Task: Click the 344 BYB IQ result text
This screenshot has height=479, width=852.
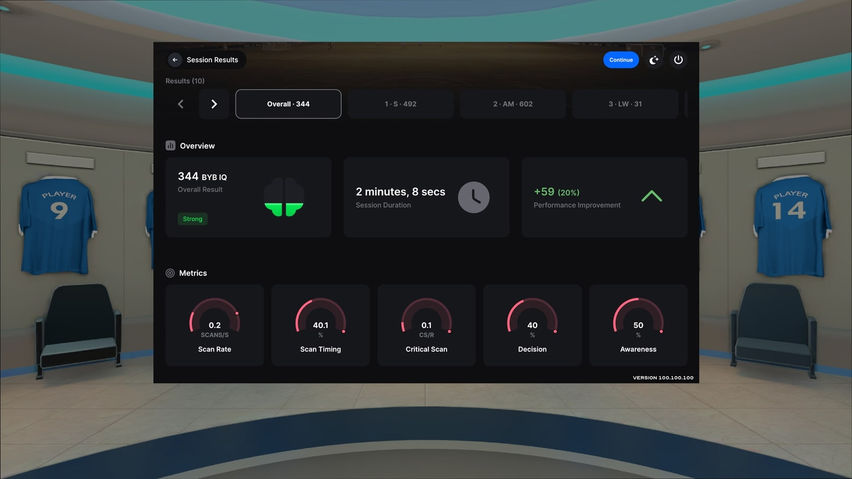Action: [202, 177]
